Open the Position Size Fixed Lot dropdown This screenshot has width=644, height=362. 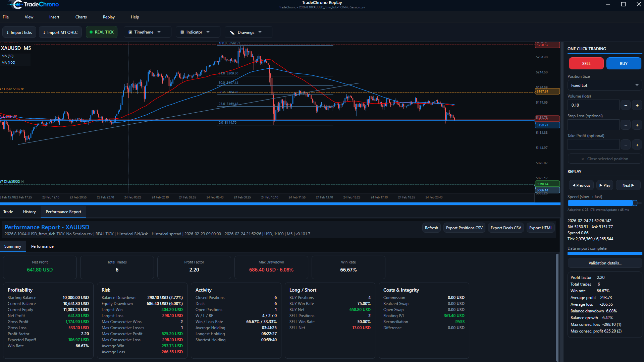pyautogui.click(x=605, y=85)
